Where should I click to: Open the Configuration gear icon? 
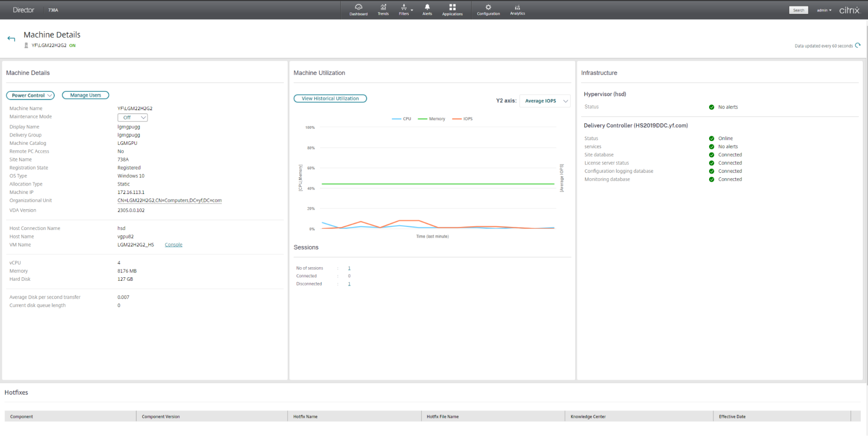[488, 10]
